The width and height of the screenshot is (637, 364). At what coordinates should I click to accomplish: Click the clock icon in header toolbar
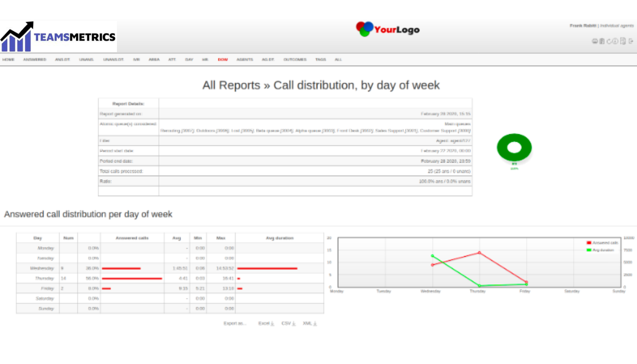click(x=616, y=41)
